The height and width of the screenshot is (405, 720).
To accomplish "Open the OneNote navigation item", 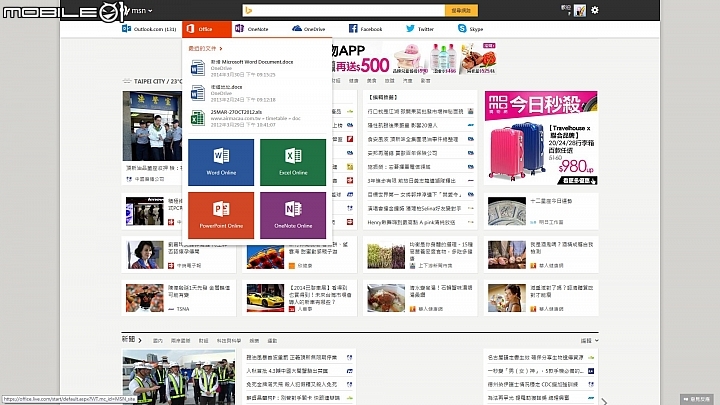I will coord(252,29).
